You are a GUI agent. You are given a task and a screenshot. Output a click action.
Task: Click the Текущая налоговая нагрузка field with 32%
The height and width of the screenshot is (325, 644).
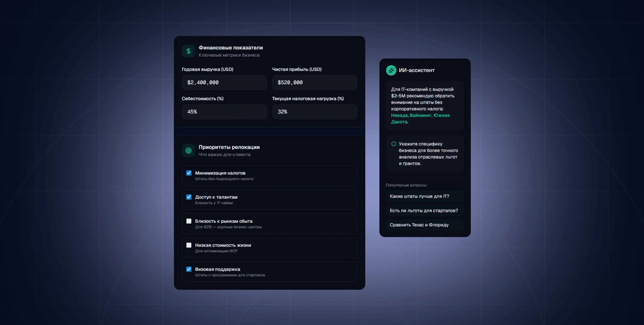(x=314, y=112)
